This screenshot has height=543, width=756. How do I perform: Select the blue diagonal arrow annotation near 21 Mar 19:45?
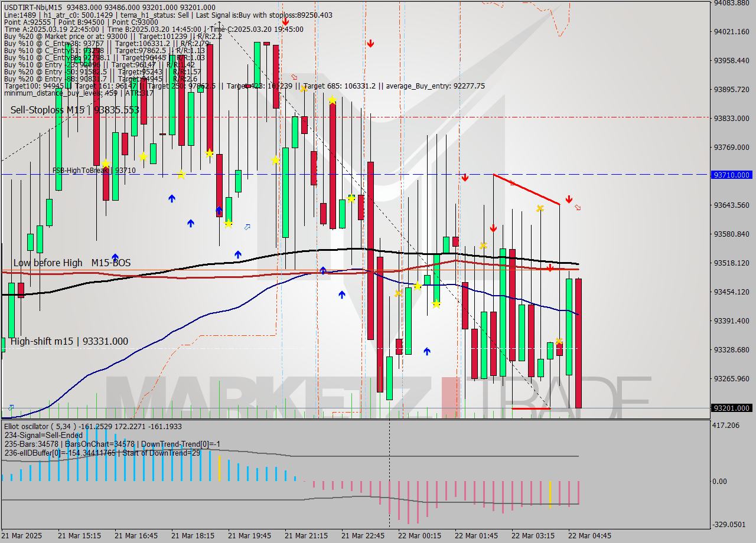point(247,227)
